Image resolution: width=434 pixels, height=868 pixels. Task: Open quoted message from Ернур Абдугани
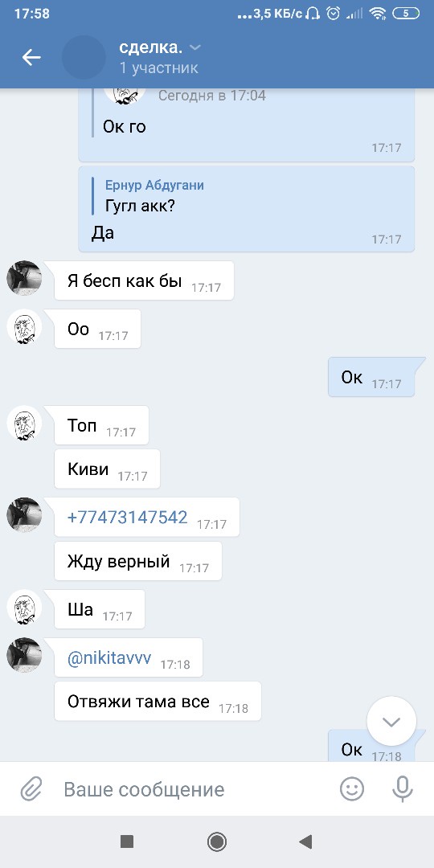[154, 196]
